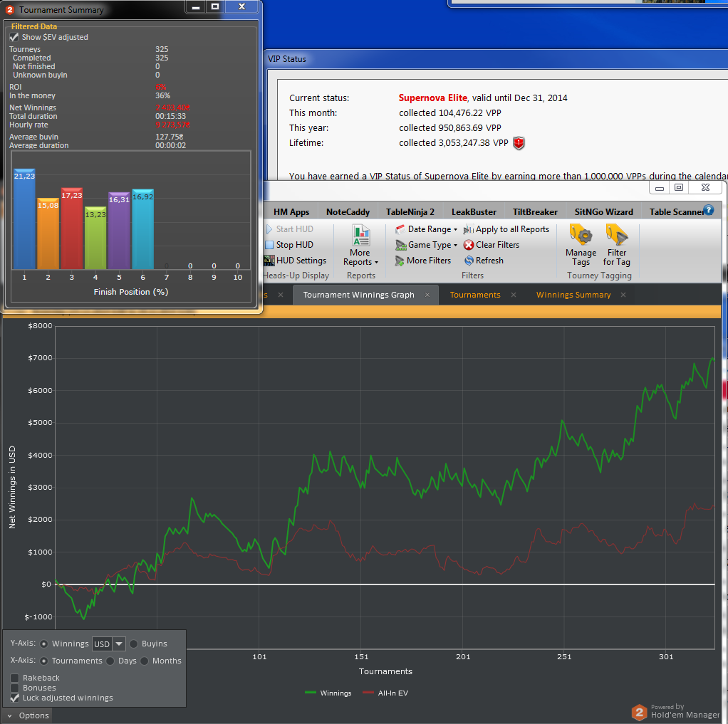
Task: Uncheck Luck adjusted winnings checkbox
Action: coord(15,698)
